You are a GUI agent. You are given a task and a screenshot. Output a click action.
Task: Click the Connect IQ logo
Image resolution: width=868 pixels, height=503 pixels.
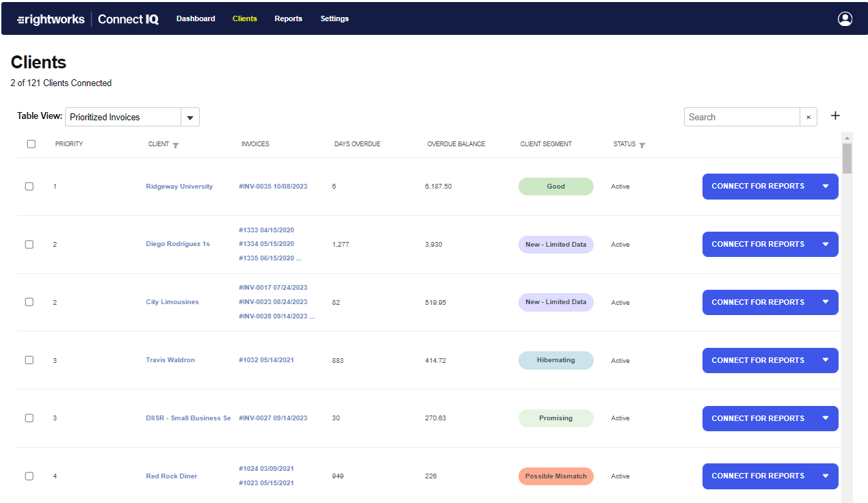coord(128,18)
